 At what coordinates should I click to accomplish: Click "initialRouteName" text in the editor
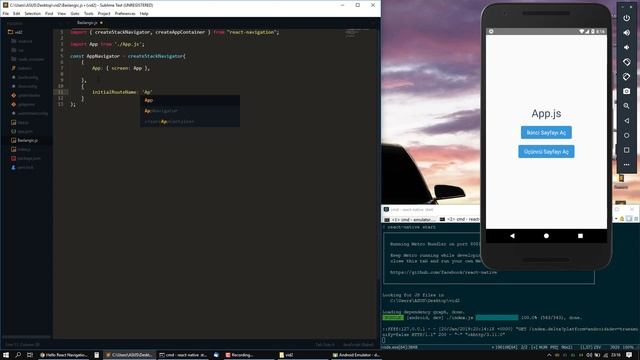tap(114, 92)
